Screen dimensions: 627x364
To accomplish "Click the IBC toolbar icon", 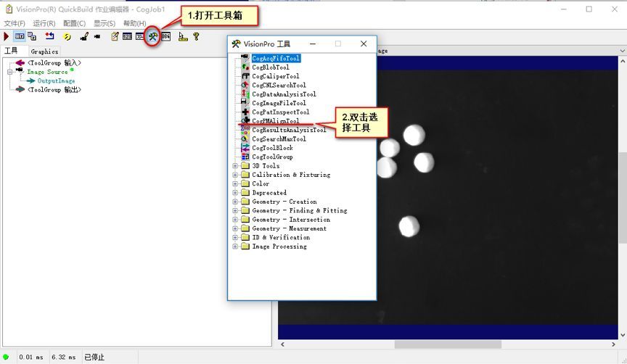I will (x=165, y=36).
